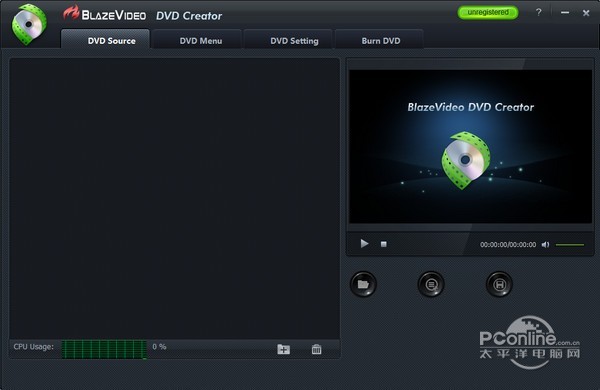Close the DVD Creator window

click(x=586, y=13)
